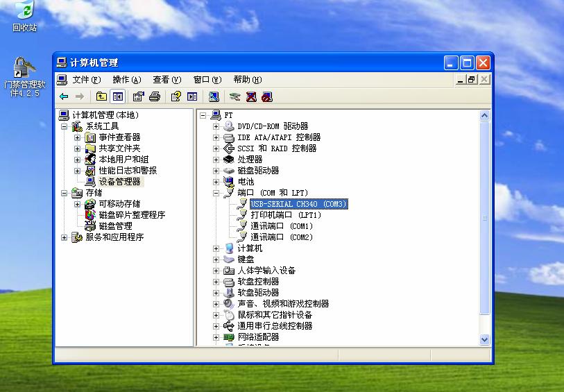
Task: Expand the 网络适配器 node
Action: pos(216,337)
